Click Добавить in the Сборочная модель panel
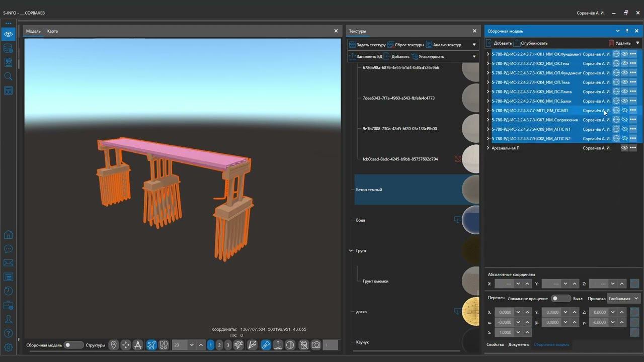Screen dimensions: 644x362 (x=499, y=43)
